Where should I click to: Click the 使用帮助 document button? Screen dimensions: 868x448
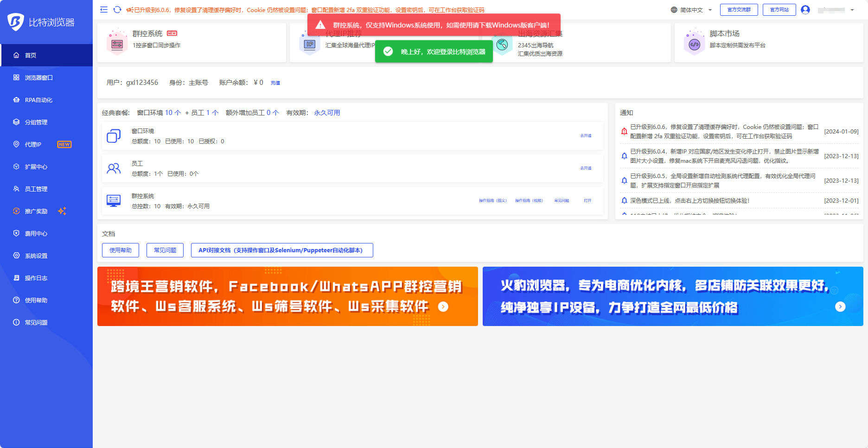pyautogui.click(x=121, y=250)
